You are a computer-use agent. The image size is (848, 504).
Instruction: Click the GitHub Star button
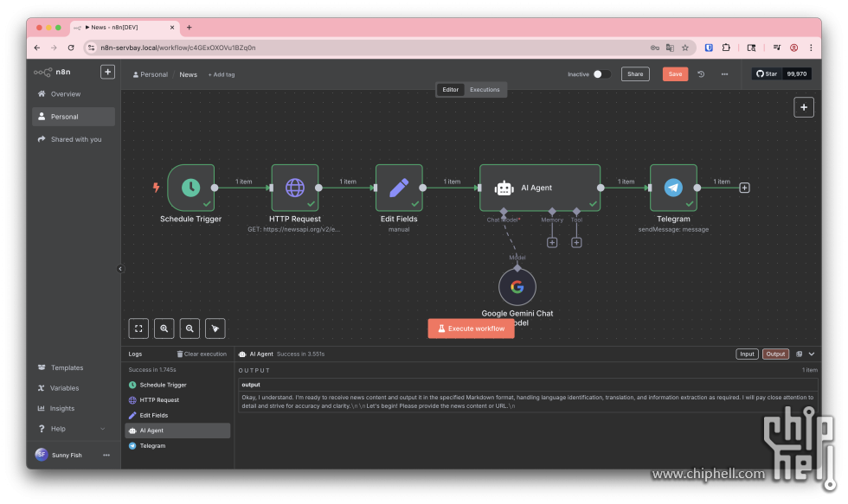(767, 74)
